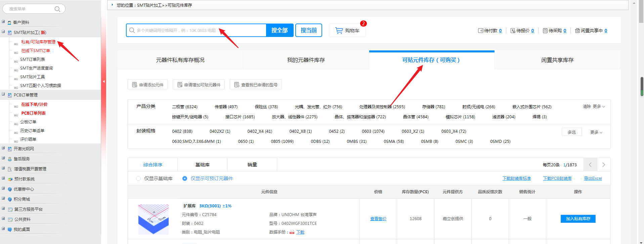Click the 搜全部 search button
Screen dimensions: 644x244
280,30
